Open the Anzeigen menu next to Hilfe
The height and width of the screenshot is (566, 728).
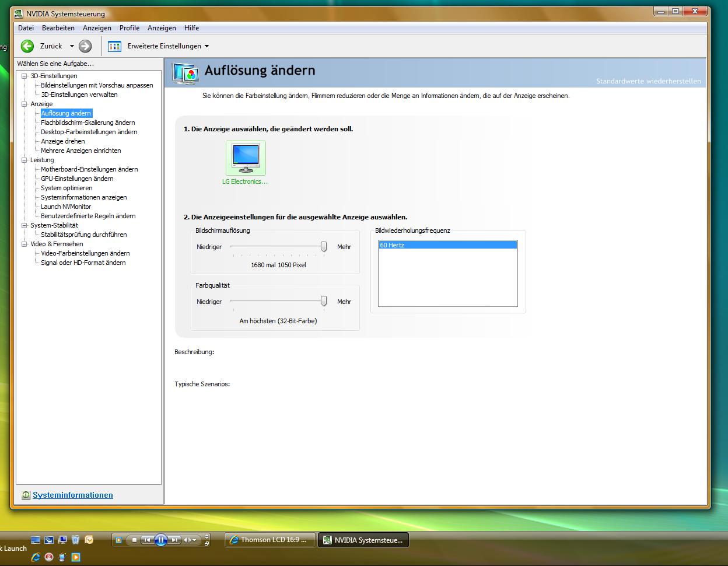tap(162, 28)
